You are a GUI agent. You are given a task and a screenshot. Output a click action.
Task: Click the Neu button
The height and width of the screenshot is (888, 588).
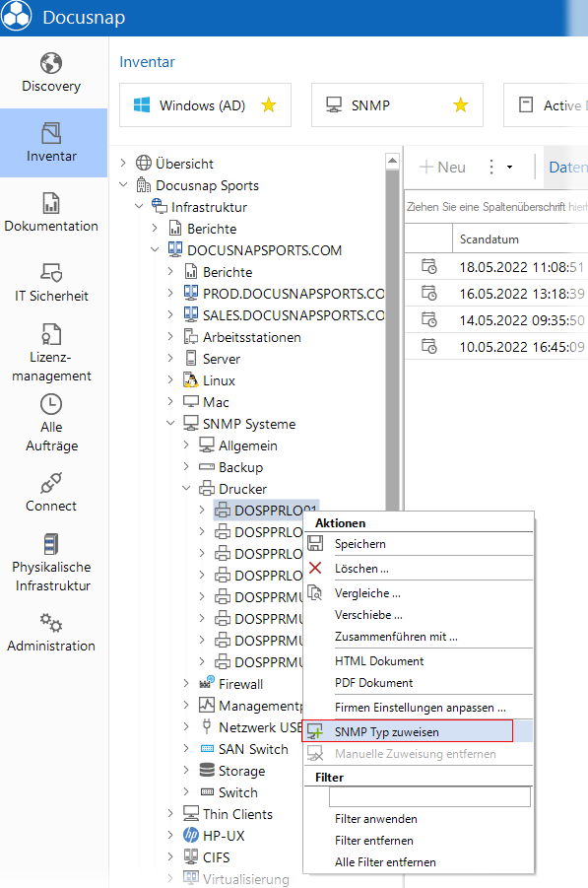442,168
